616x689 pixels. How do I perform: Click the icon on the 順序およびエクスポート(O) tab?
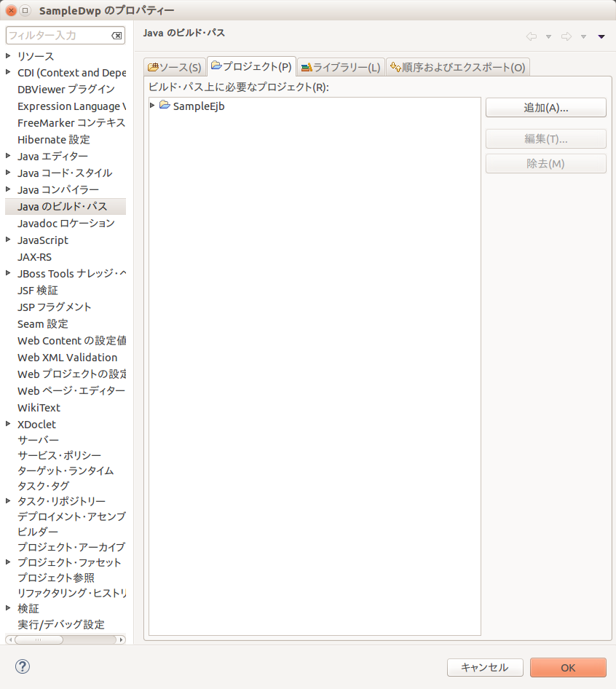tap(395, 65)
